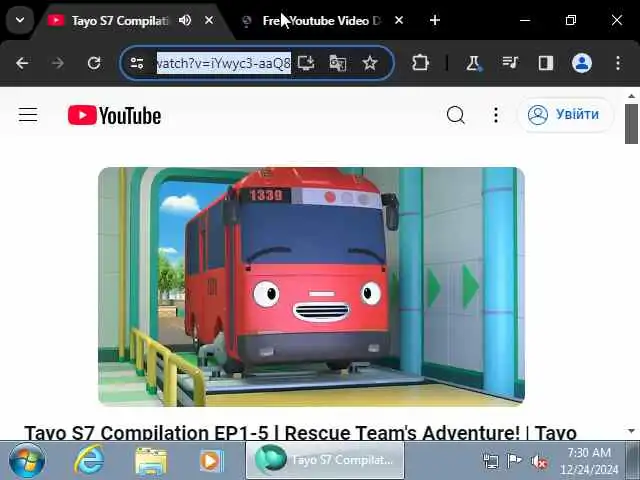Open YouTube settings three-dot menu
This screenshot has height=480, width=640.
(x=496, y=115)
